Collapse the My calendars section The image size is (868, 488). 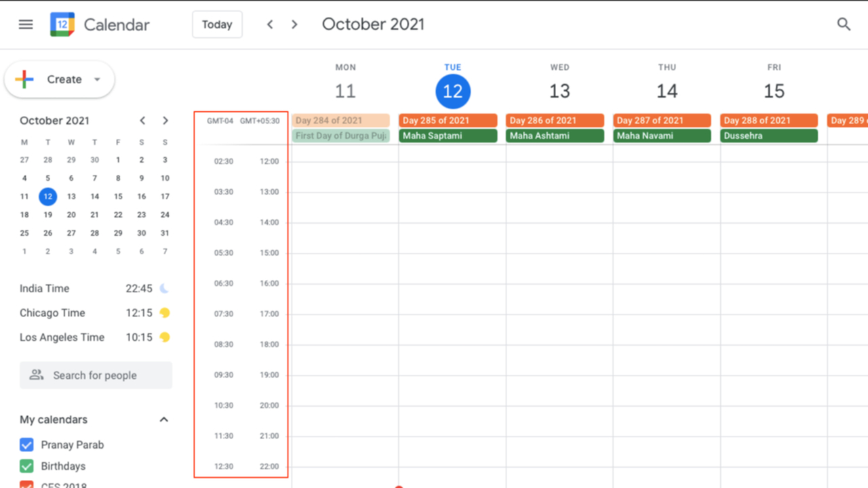(163, 420)
